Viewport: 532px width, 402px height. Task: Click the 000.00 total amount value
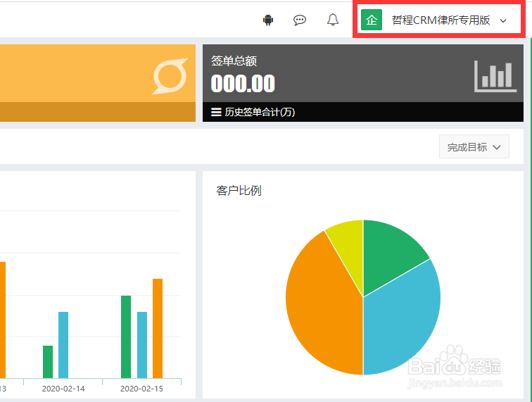[243, 84]
